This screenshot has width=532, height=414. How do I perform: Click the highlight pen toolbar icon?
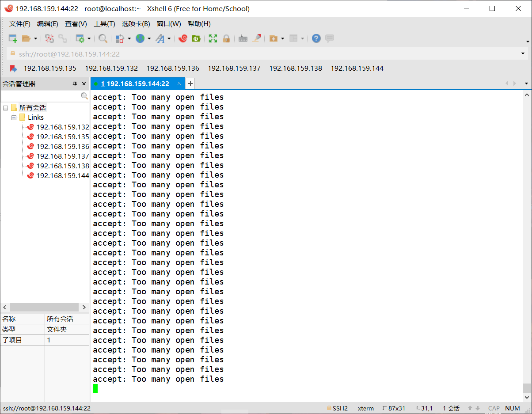point(256,38)
